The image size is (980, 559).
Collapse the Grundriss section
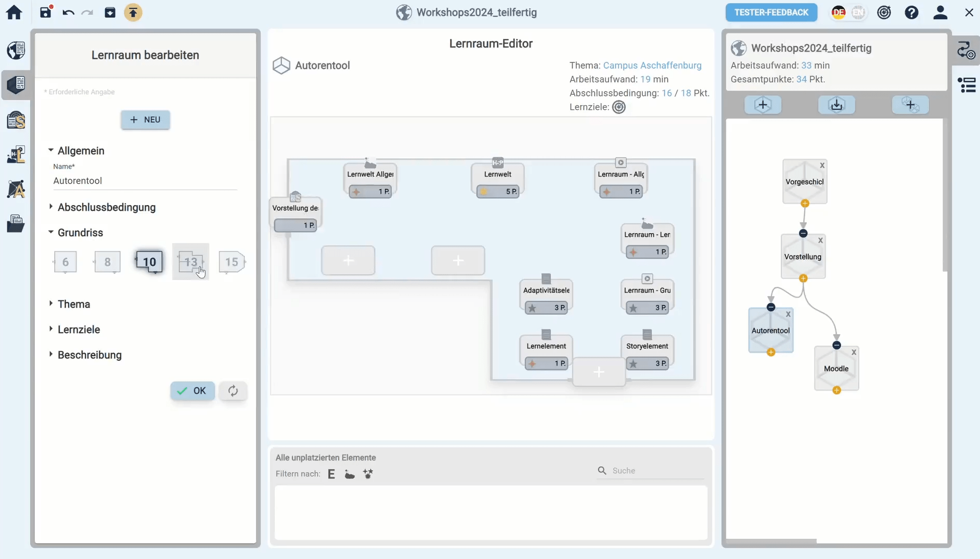tap(75, 233)
